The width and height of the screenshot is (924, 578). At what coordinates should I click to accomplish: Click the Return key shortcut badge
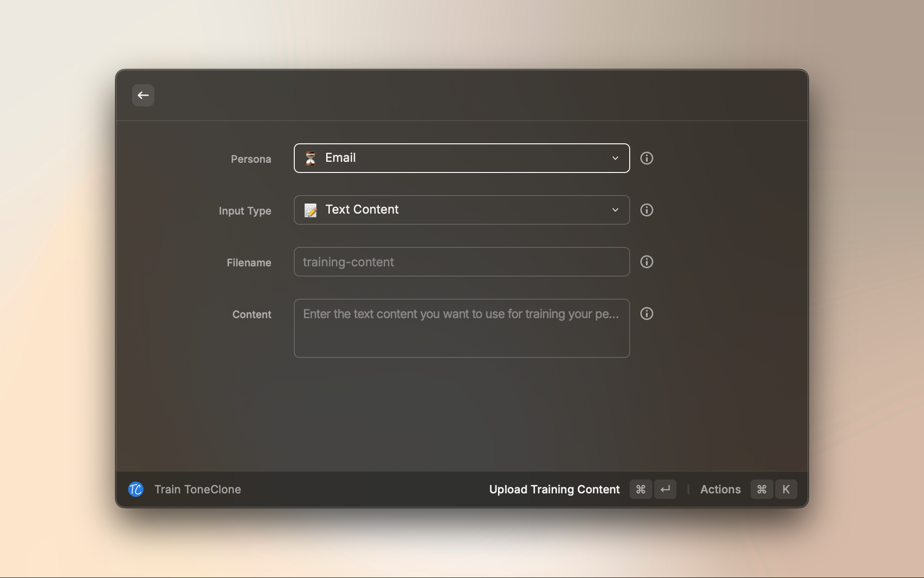click(665, 489)
